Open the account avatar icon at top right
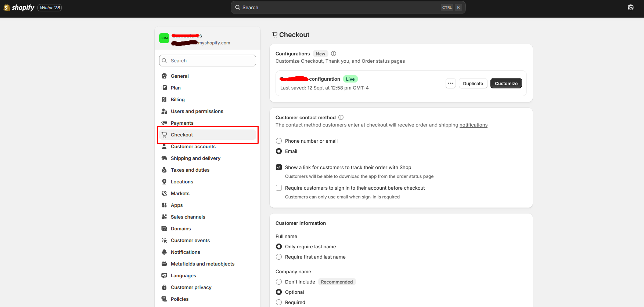Screen dimensions: 644x307 pyautogui.click(x=630, y=7)
